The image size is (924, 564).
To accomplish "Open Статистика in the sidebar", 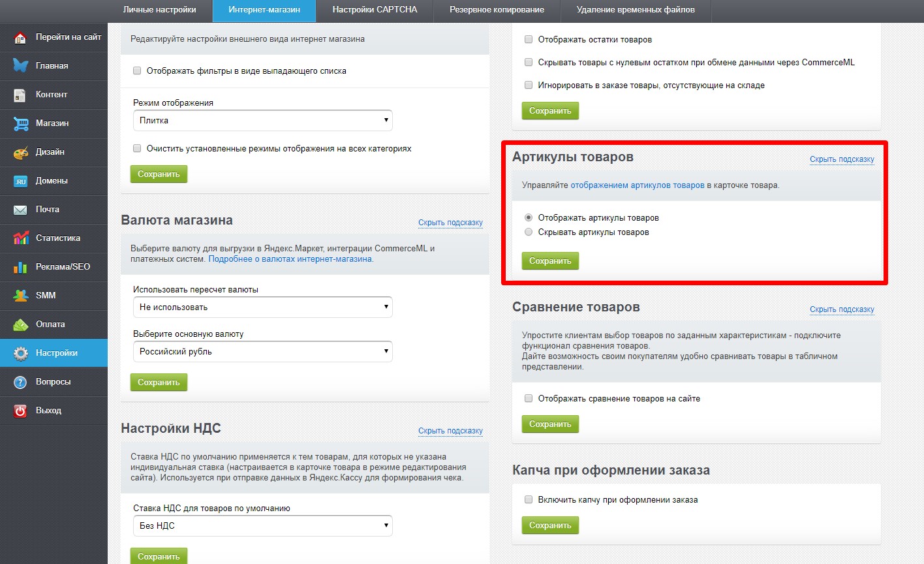I will coord(54,238).
